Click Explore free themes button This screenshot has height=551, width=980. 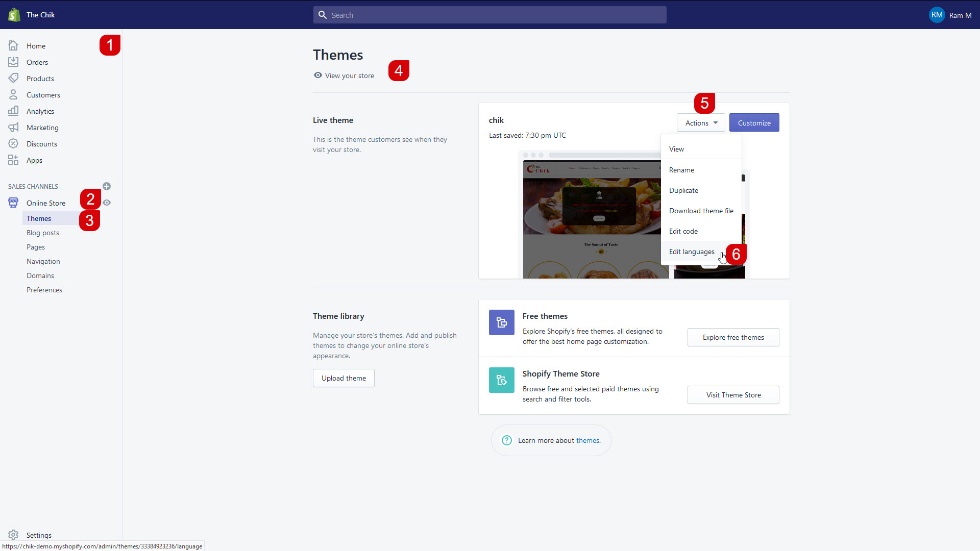(733, 337)
